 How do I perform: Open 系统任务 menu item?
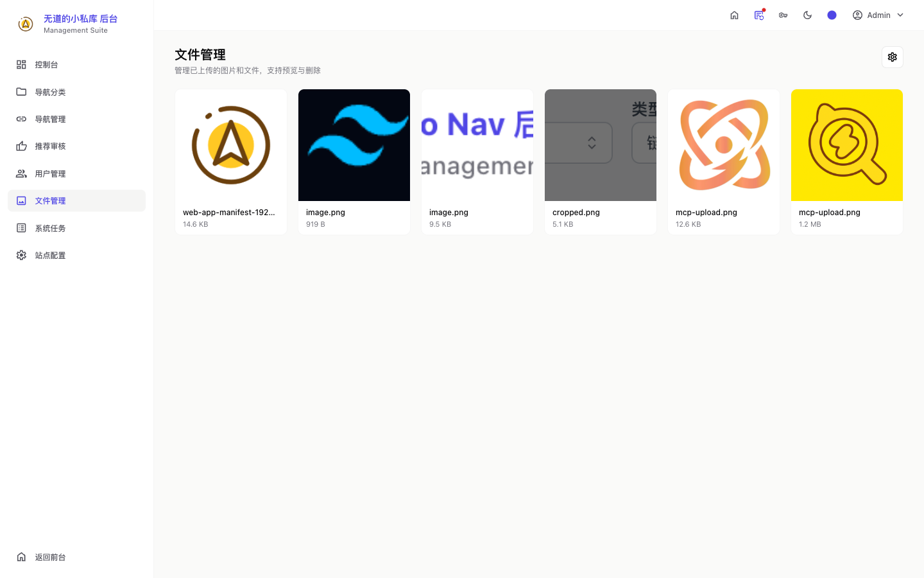click(76, 228)
